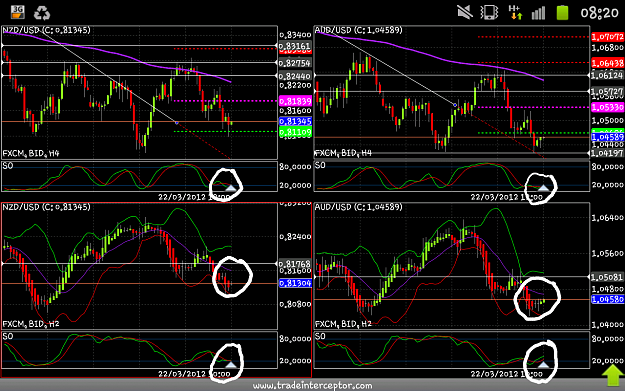This screenshot has width=625, height=391.
Task: Tap the green battery icon
Action: click(562, 12)
